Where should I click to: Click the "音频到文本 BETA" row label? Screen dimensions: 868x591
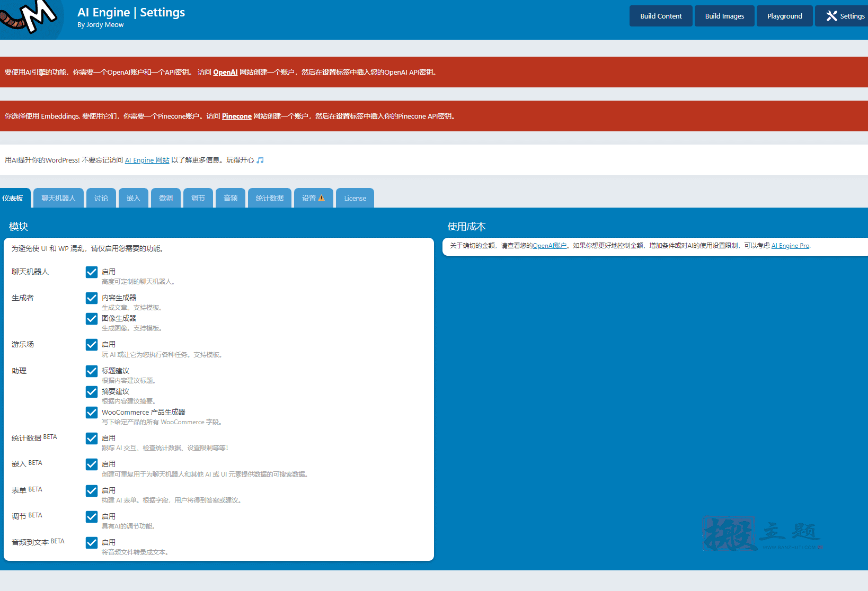(x=38, y=542)
